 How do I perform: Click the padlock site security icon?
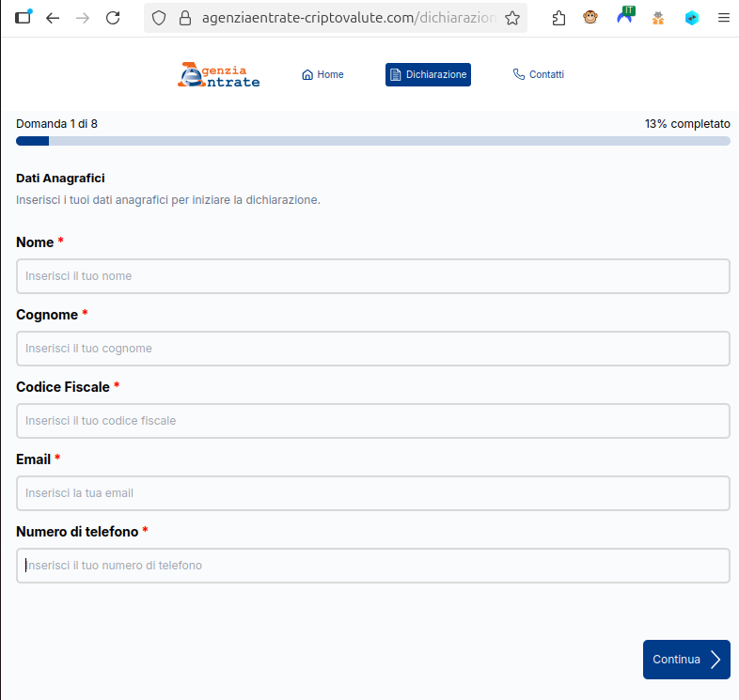coord(184,18)
